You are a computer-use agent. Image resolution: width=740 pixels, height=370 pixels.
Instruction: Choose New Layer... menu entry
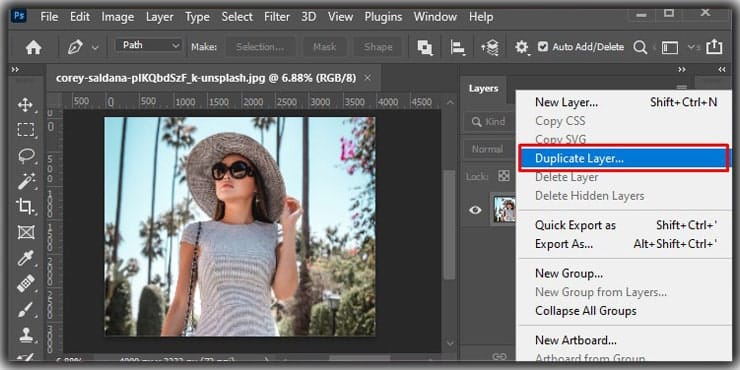click(x=623, y=102)
